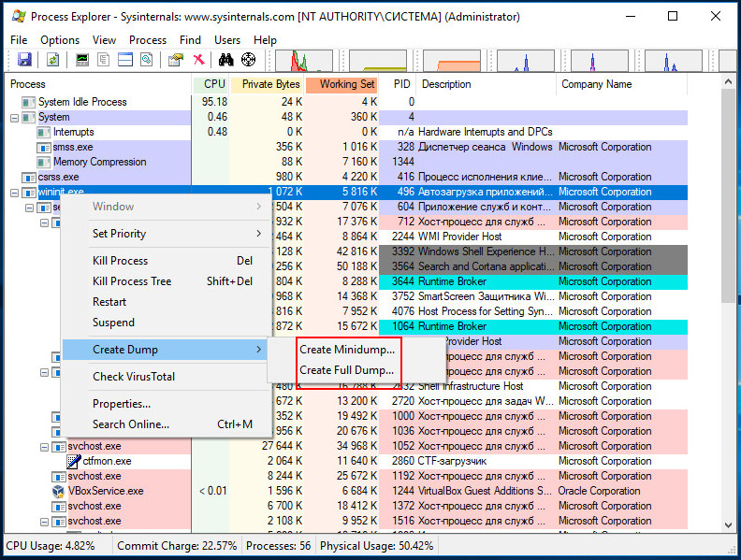Image resolution: width=741 pixels, height=560 pixels.
Task: Sort by the Process column header
Action: click(98, 84)
